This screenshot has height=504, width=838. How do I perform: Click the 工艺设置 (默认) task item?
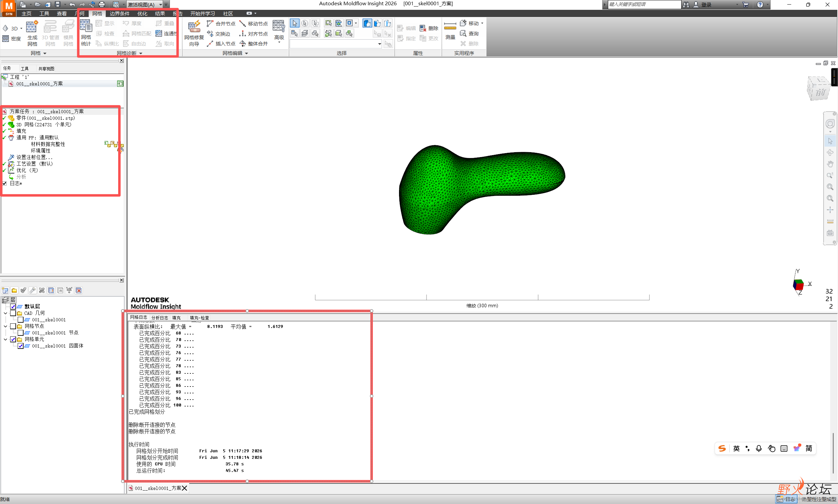click(34, 164)
